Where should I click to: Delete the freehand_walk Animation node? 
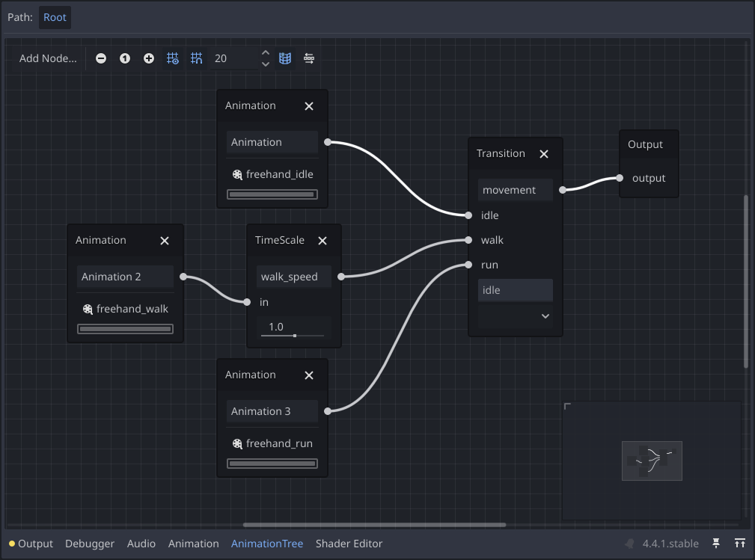click(x=165, y=241)
